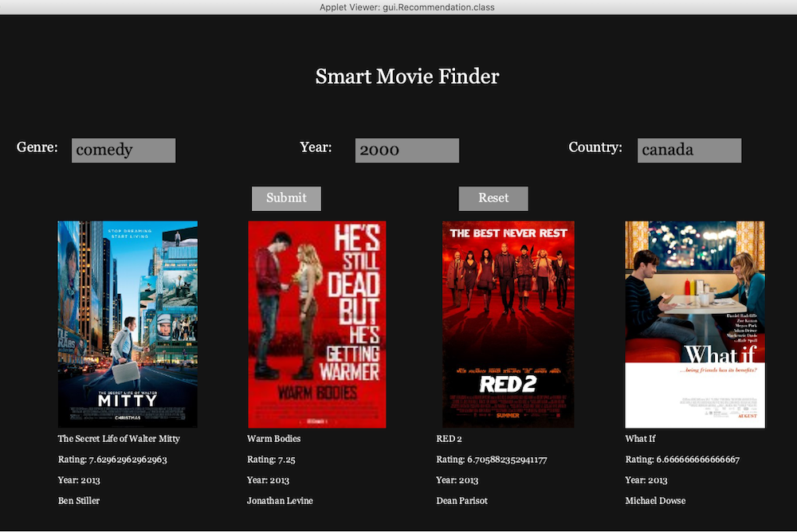Click the Warm Bodies rating 7.25 text
The image size is (797, 532).
tap(271, 460)
